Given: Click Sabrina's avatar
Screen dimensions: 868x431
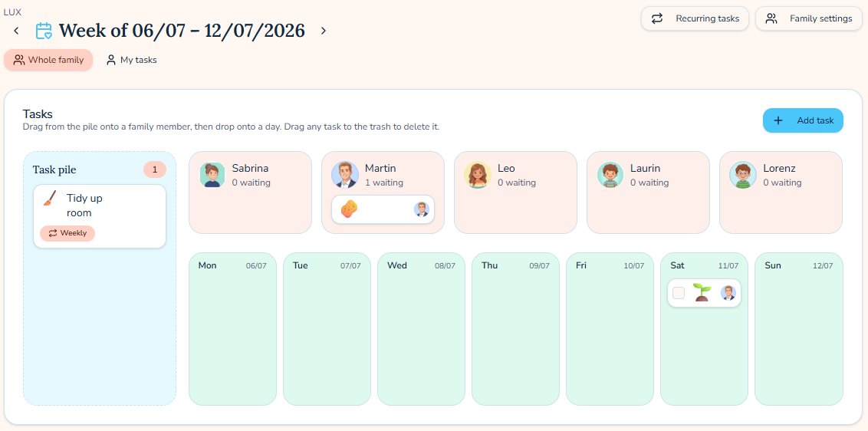Looking at the screenshot, I should pyautogui.click(x=212, y=175).
